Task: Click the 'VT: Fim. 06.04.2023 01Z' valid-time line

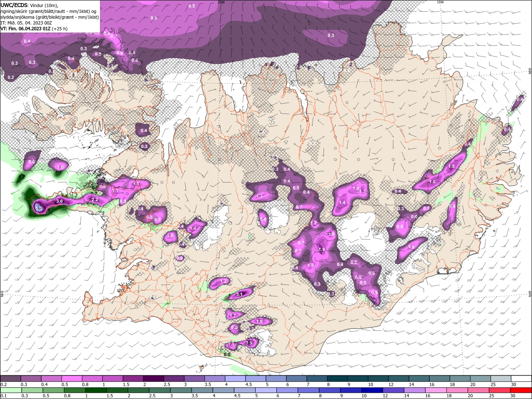Action: [26, 29]
